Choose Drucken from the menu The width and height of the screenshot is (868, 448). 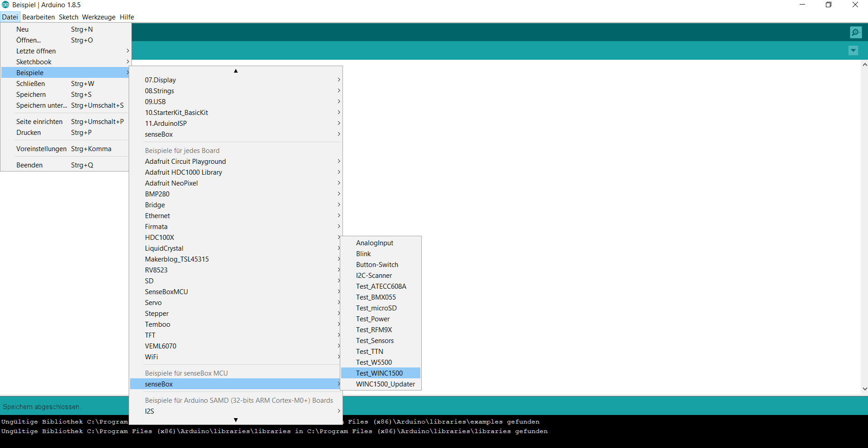(66, 133)
